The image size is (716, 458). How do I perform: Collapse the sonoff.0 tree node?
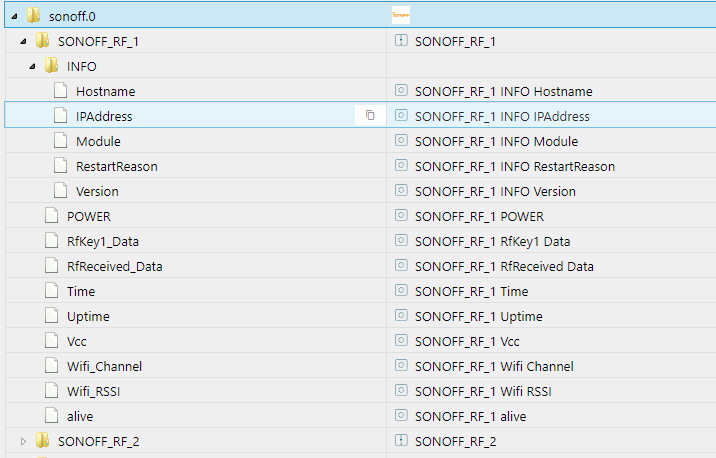[13, 16]
